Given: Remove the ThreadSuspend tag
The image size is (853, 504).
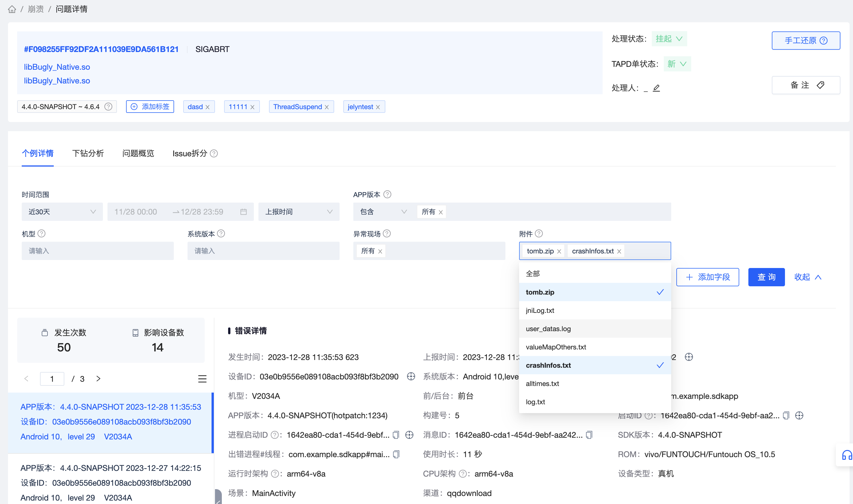Looking at the screenshot, I should 327,107.
